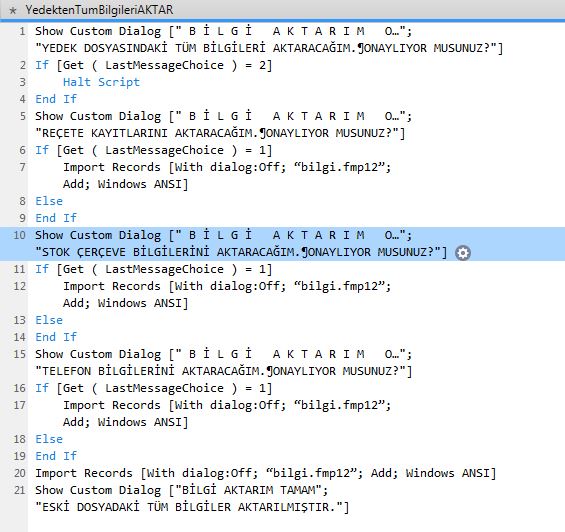Select the If LastMessageChoice = 2 step
This screenshot has height=532, width=565.
pyautogui.click(x=154, y=65)
